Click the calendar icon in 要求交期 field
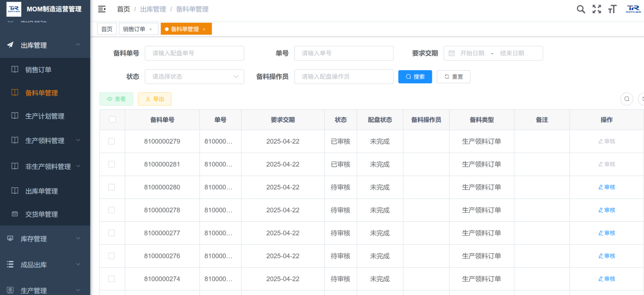The image size is (644, 295). [x=452, y=53]
